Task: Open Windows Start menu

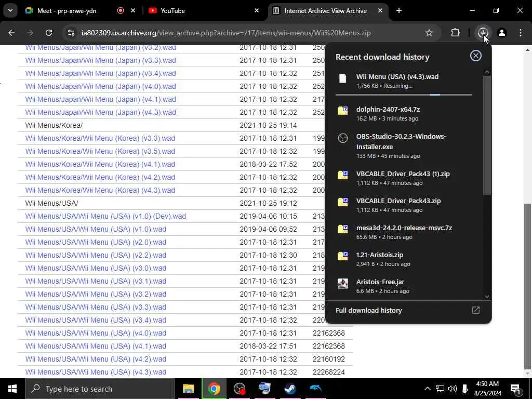Action: point(12,389)
